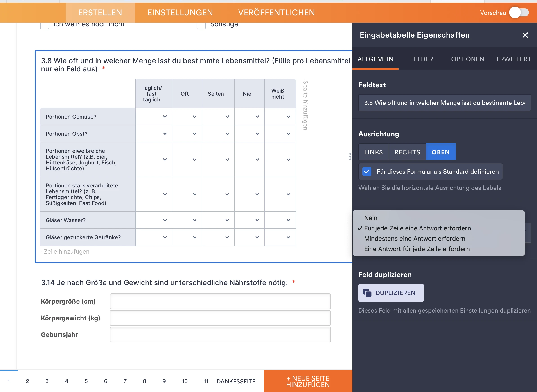Click the "+Zeile hinzufügen" link
The height and width of the screenshot is (392, 537).
pyautogui.click(x=65, y=252)
